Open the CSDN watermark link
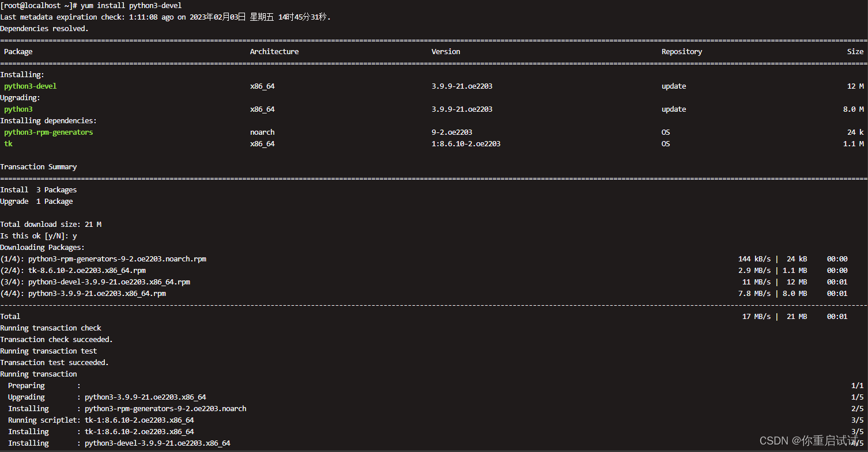The image size is (868, 452). point(775,440)
